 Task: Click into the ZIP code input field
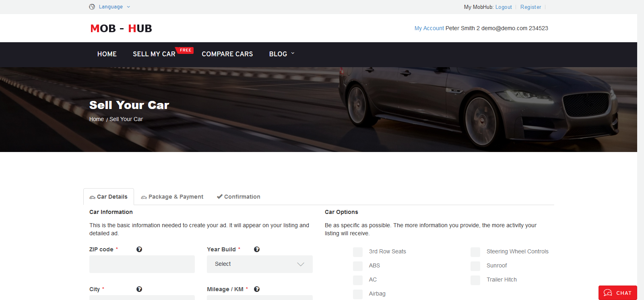pos(142,264)
